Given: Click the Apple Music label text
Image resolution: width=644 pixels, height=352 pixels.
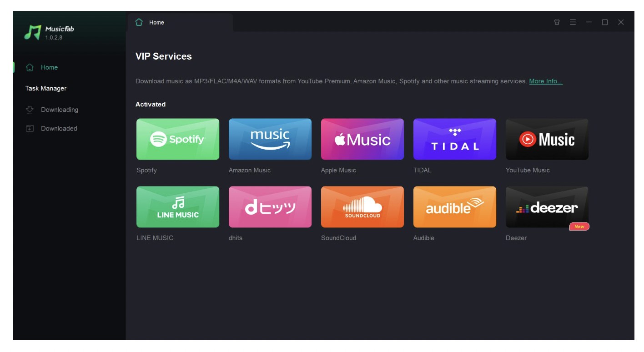Looking at the screenshot, I should coord(338,170).
